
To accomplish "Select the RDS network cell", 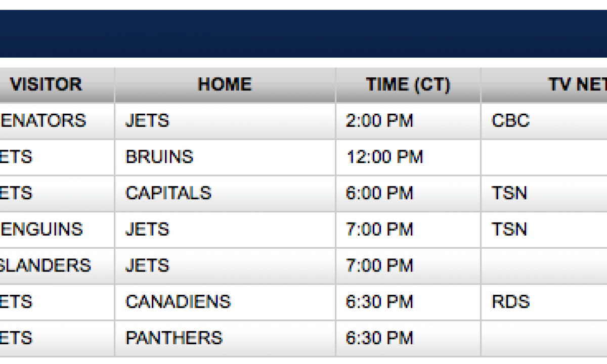I will [x=510, y=302].
